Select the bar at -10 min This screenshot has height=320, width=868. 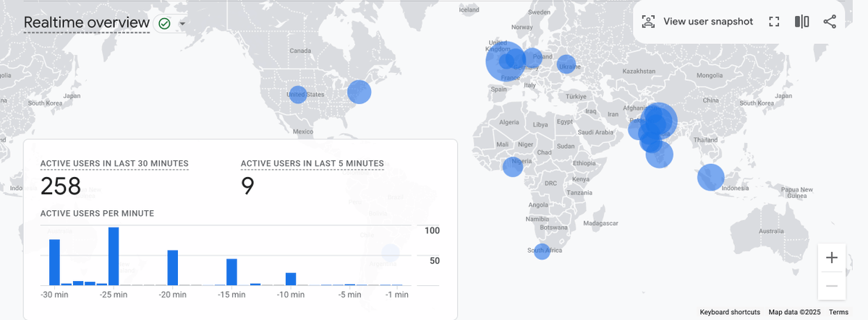[291, 279]
